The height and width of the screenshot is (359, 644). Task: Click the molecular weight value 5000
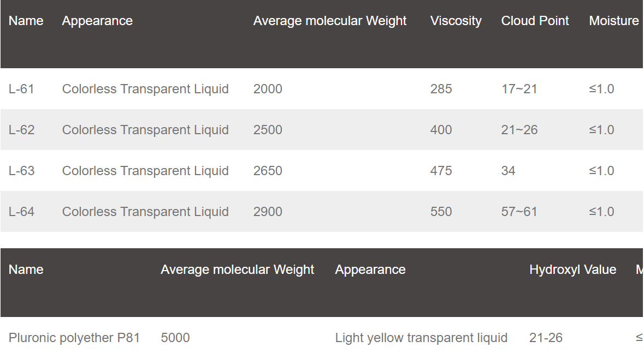(x=175, y=338)
